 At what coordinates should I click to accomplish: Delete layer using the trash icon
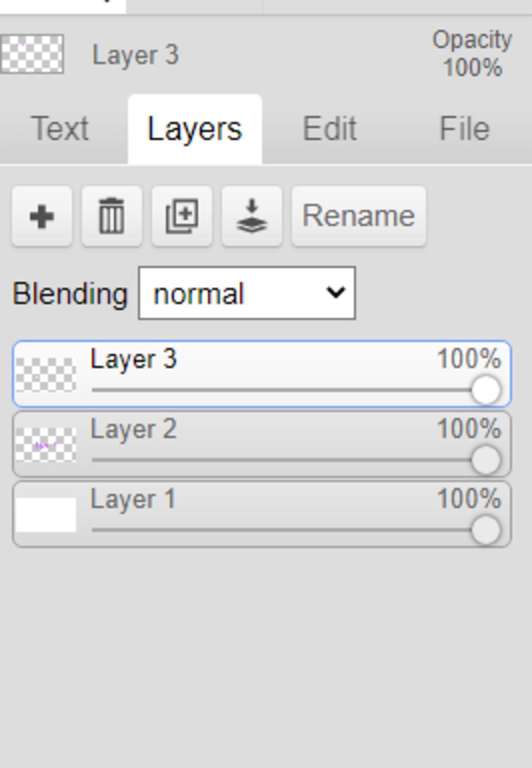[x=112, y=216]
